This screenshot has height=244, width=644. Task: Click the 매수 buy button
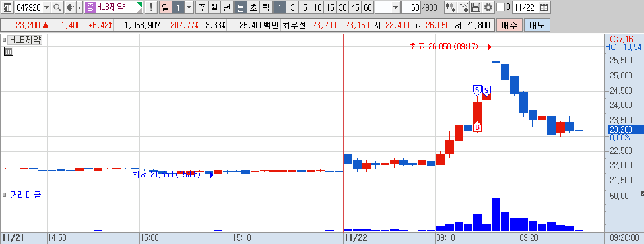click(x=509, y=26)
